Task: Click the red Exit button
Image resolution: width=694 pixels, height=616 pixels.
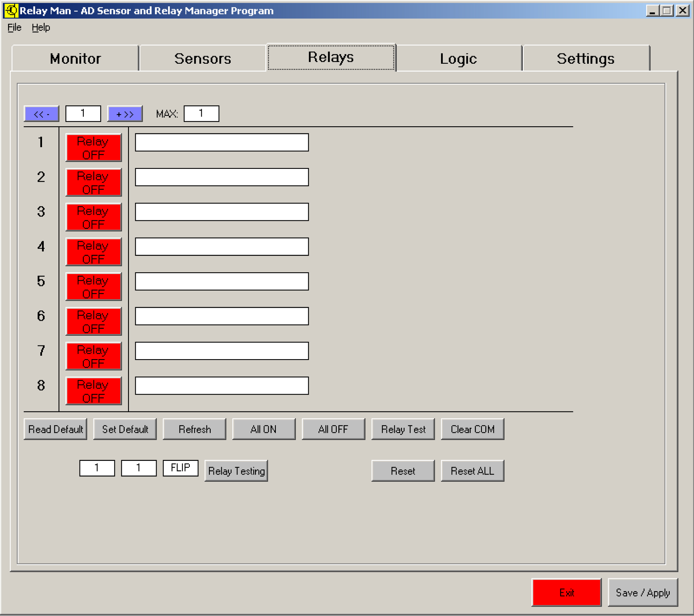Action: 566,593
